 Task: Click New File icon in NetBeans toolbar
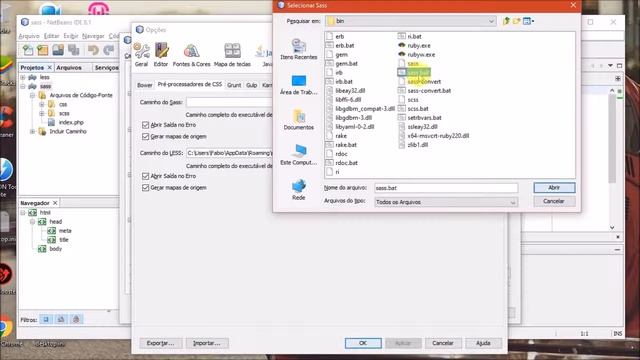point(28,50)
